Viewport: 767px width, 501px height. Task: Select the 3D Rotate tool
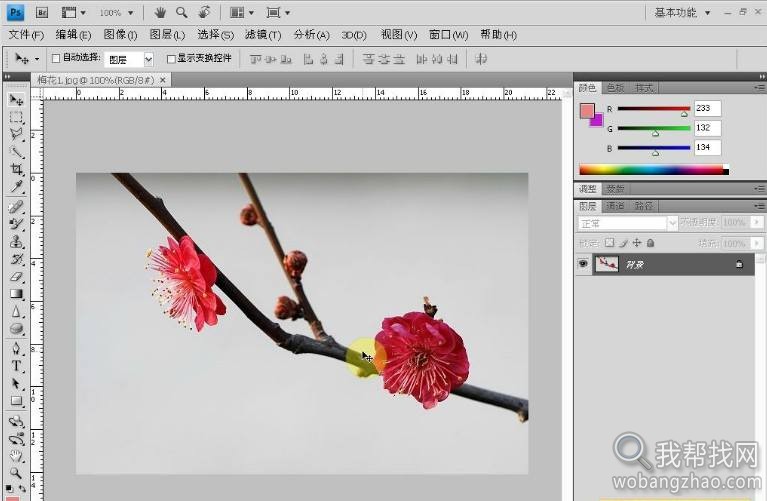16,421
